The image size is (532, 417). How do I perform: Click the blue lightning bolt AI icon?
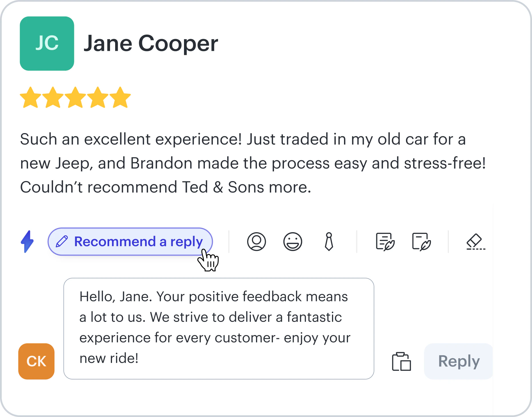coord(27,241)
